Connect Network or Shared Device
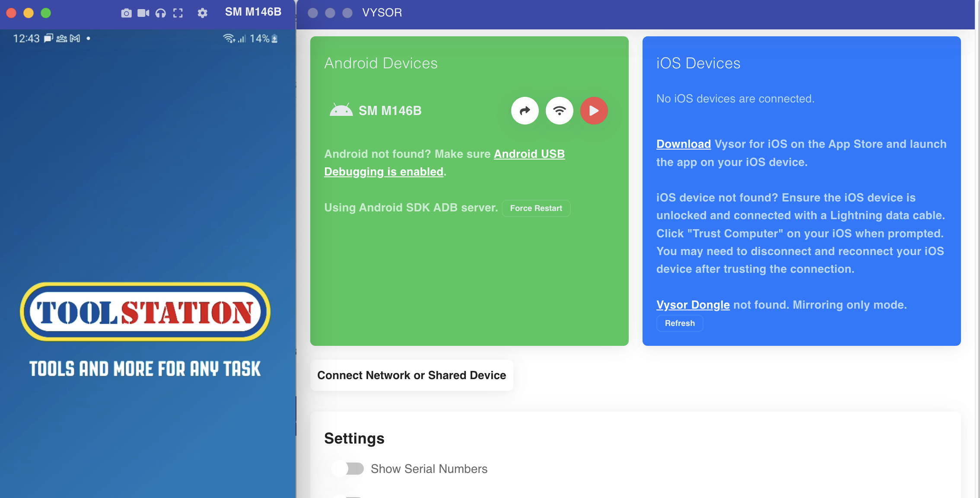Viewport: 980px width, 498px height. tap(411, 375)
